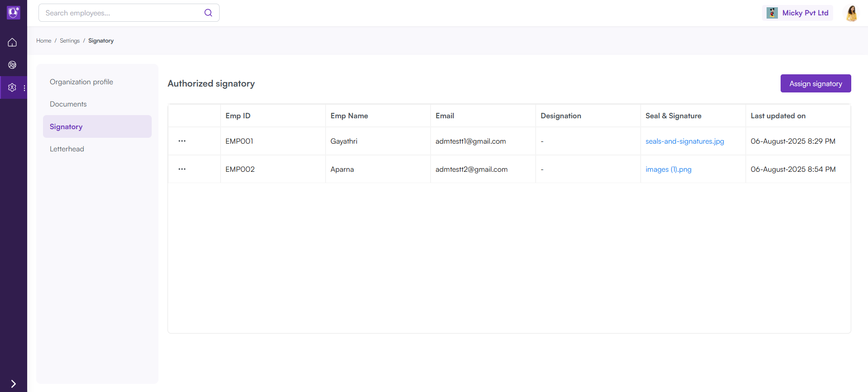
Task: Open the Documents settings section
Action: click(x=68, y=104)
